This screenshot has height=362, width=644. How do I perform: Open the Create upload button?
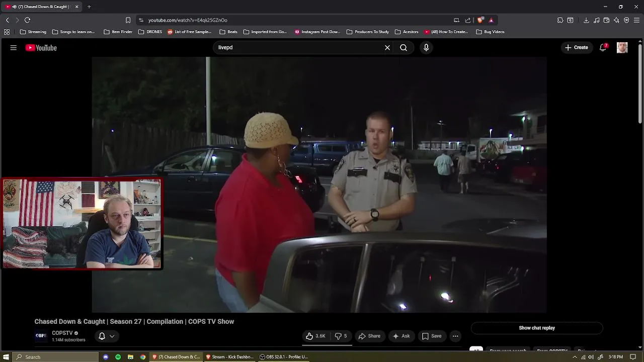click(577, 47)
